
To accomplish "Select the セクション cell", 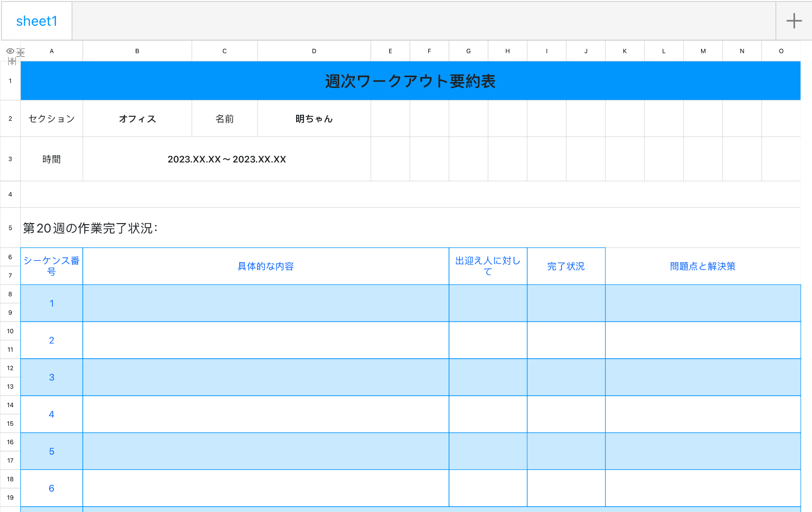I will coord(51,119).
